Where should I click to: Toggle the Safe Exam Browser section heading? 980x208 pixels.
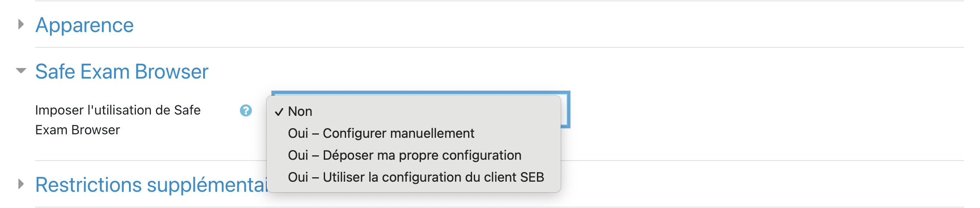tap(122, 72)
